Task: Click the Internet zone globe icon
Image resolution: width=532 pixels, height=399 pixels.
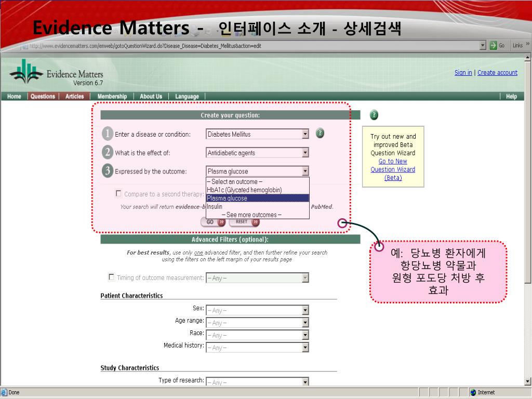Action: click(473, 393)
